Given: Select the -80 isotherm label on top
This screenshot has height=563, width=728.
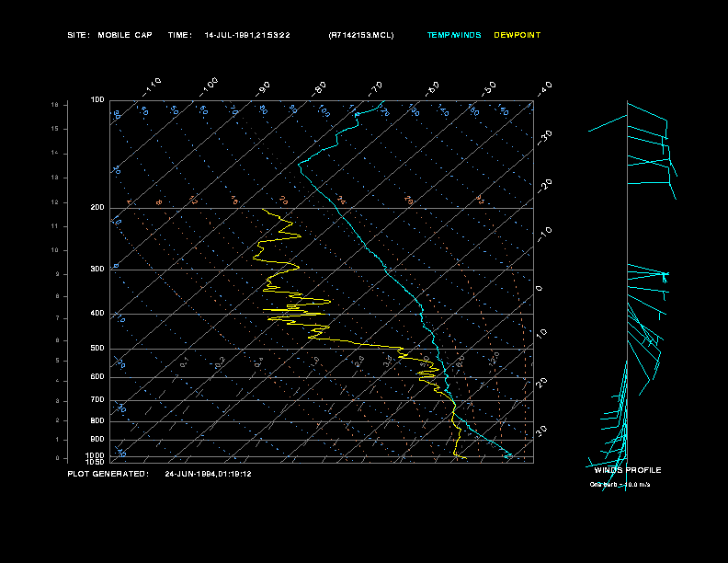Looking at the screenshot, I should (319, 88).
